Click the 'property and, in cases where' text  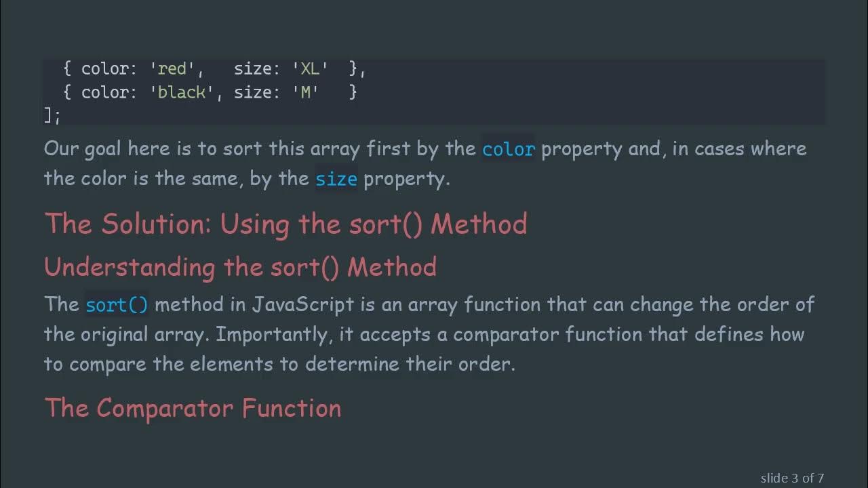coord(673,149)
